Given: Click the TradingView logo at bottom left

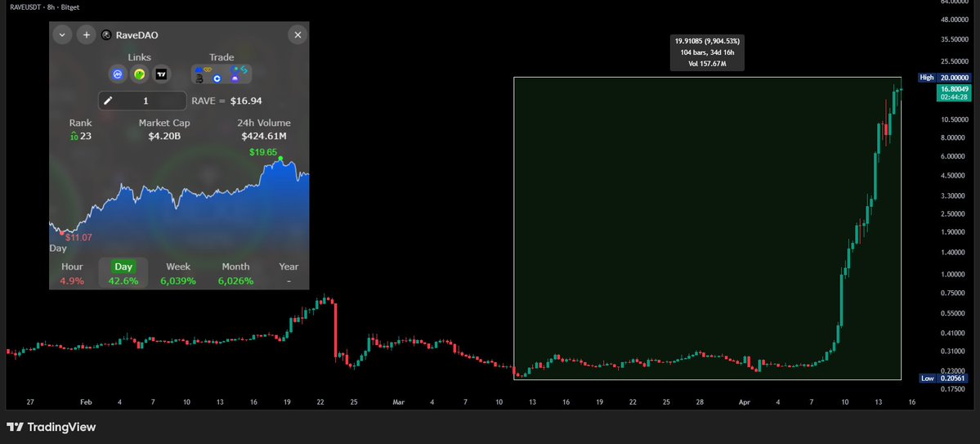Looking at the screenshot, I should click(51, 427).
